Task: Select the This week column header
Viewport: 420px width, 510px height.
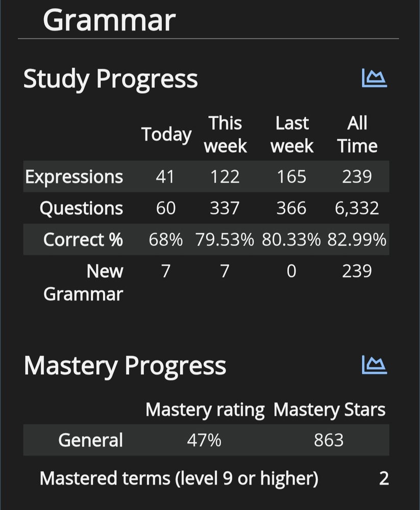Action: [x=225, y=134]
